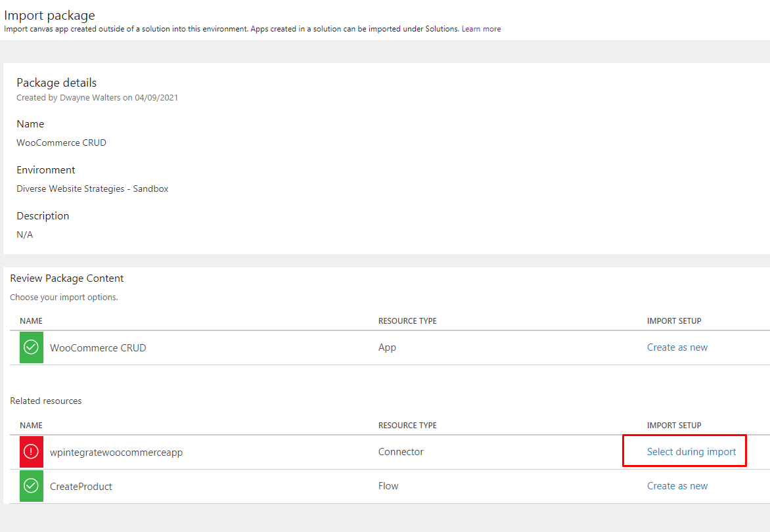Viewport: 770px width, 532px height.
Task: Select the WooCommerce CRUD app name in table
Action: tap(98, 348)
